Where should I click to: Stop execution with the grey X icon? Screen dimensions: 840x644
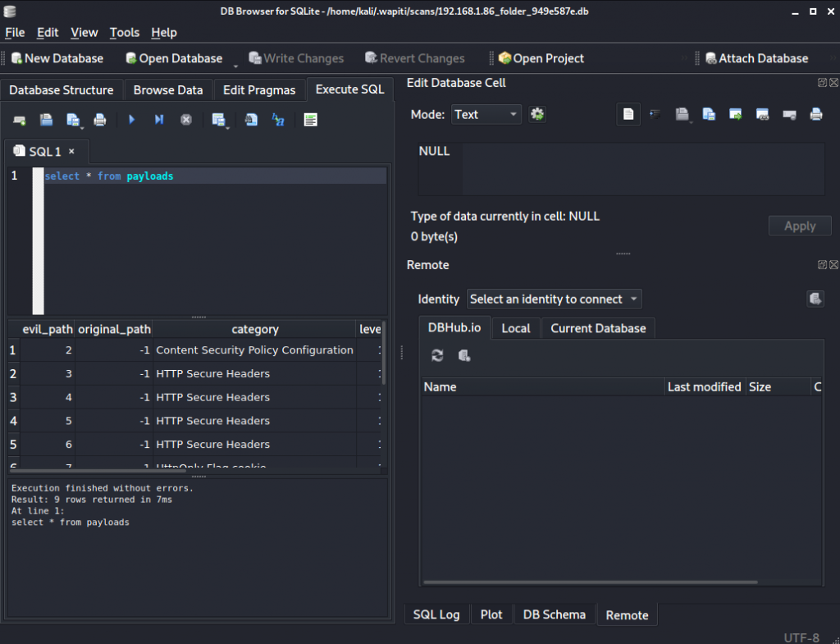186,120
